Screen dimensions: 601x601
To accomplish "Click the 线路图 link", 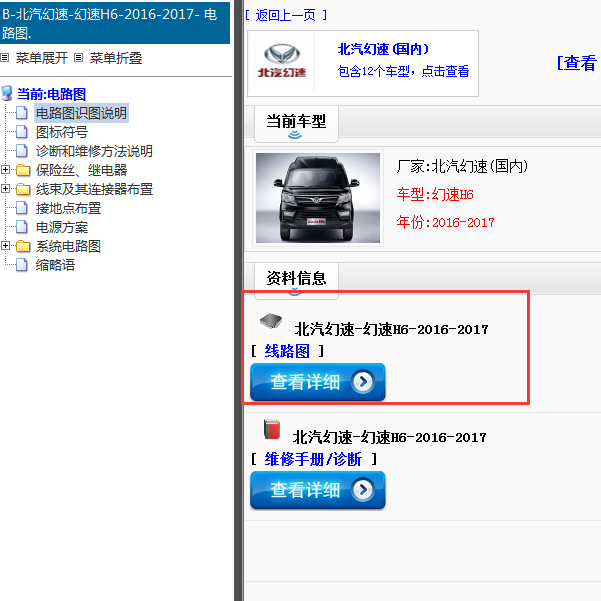I will pos(287,351).
